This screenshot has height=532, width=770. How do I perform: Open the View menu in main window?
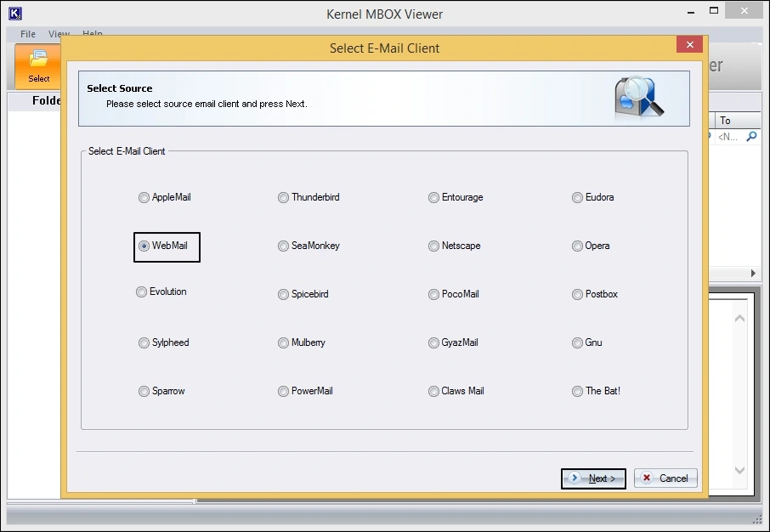click(59, 34)
